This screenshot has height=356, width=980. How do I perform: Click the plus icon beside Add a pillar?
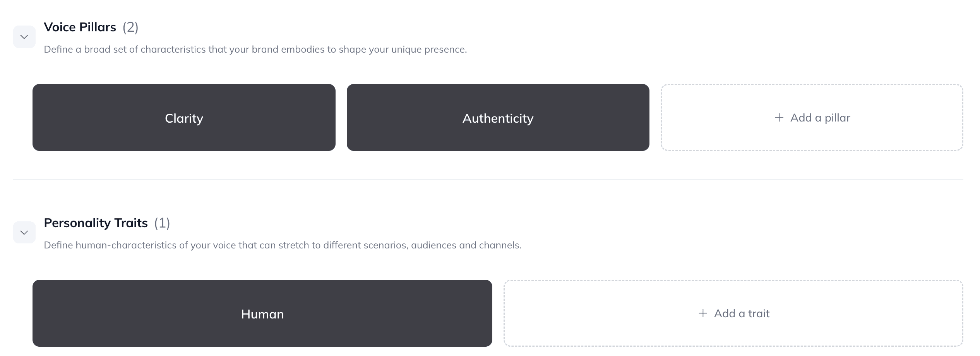coord(779,118)
